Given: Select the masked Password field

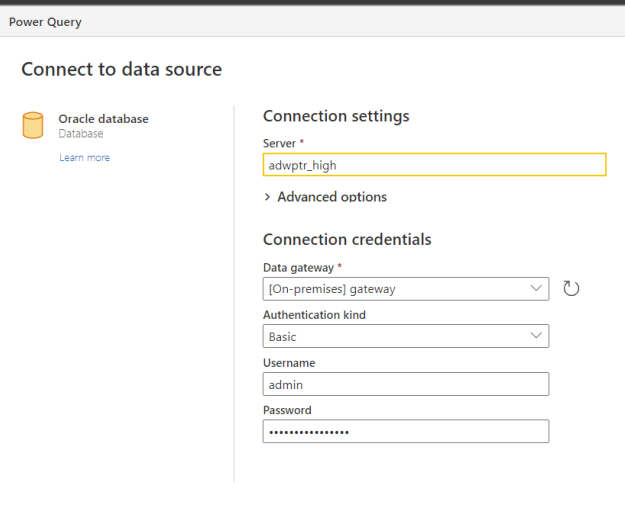Looking at the screenshot, I should [405, 431].
